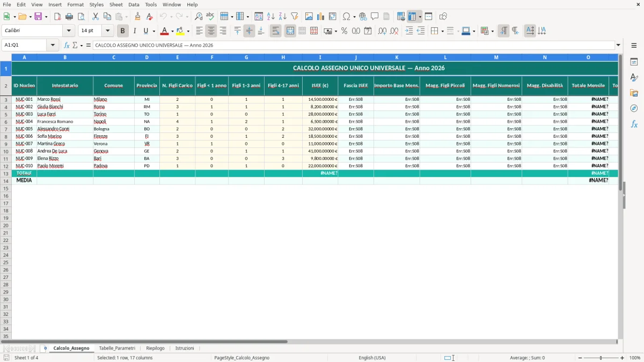Open the Font Size dropdown
The width and height of the screenshot is (644, 362).
(x=107, y=31)
